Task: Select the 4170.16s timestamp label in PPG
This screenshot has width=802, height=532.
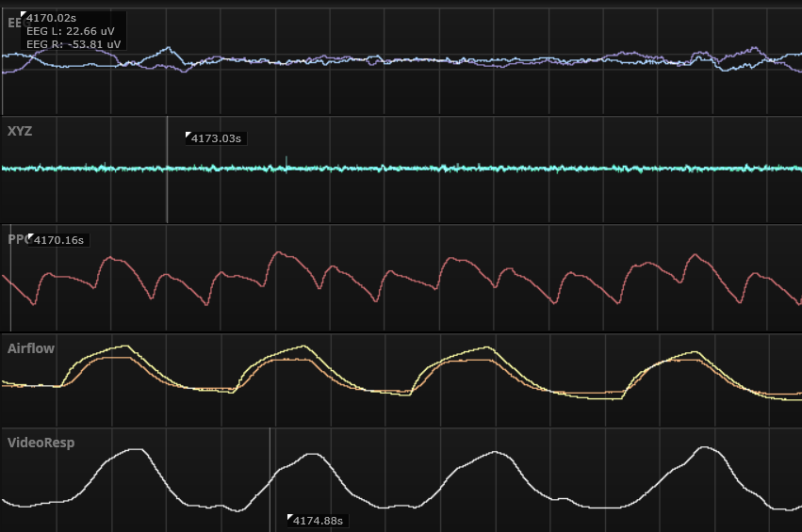Action: (x=59, y=240)
